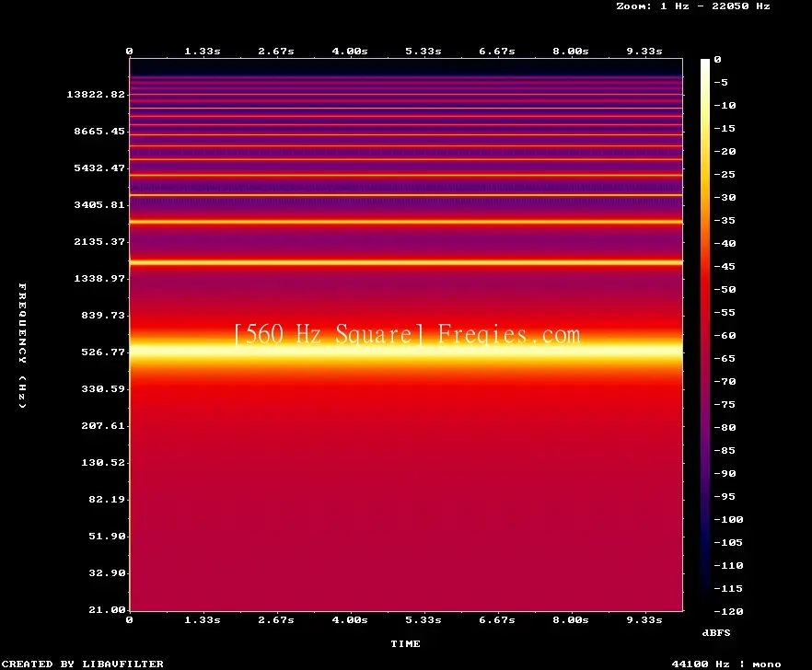This screenshot has width=812, height=670.
Task: Click the -15 dBFS scale value
Action: pos(725,129)
